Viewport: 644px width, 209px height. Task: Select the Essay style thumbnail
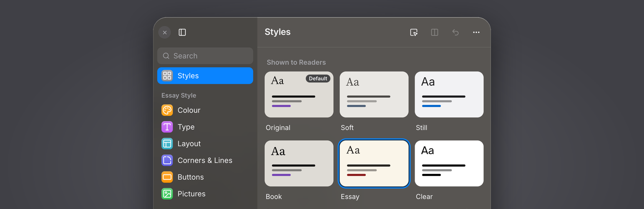374,163
